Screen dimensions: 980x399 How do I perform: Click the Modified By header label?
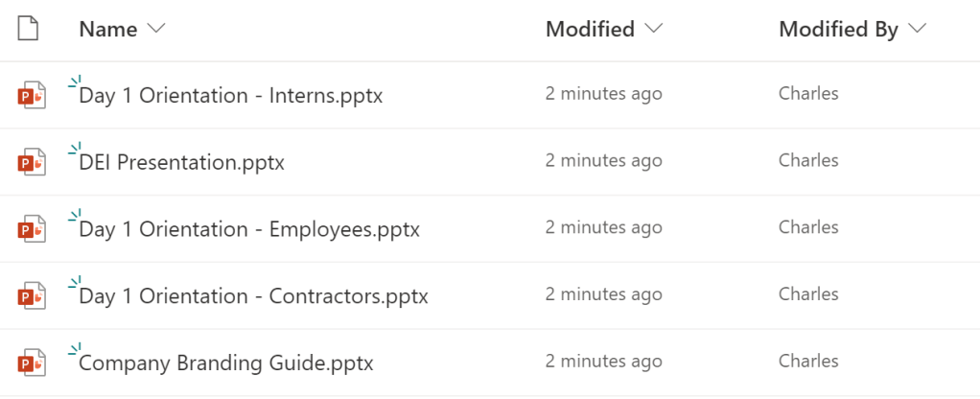click(838, 30)
